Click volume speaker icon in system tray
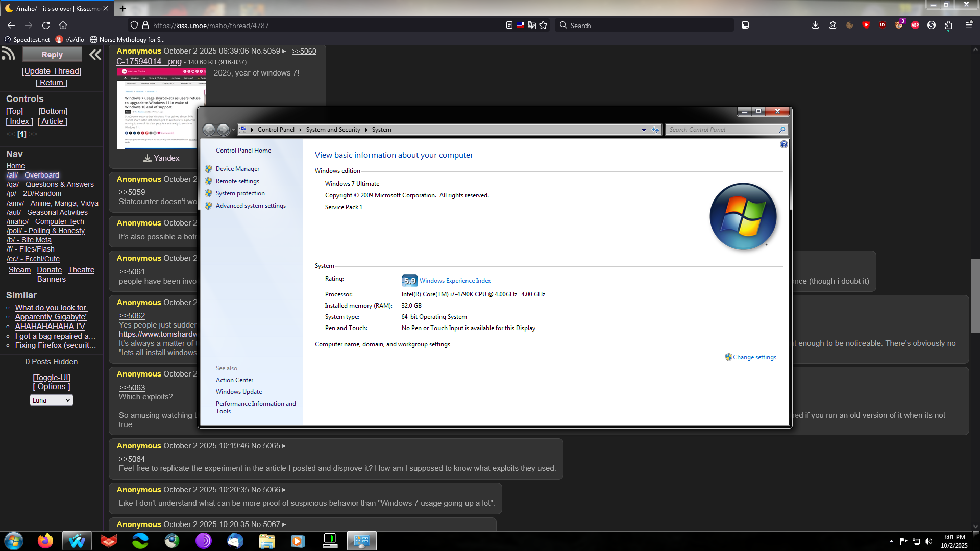The image size is (980, 551). [x=928, y=541]
